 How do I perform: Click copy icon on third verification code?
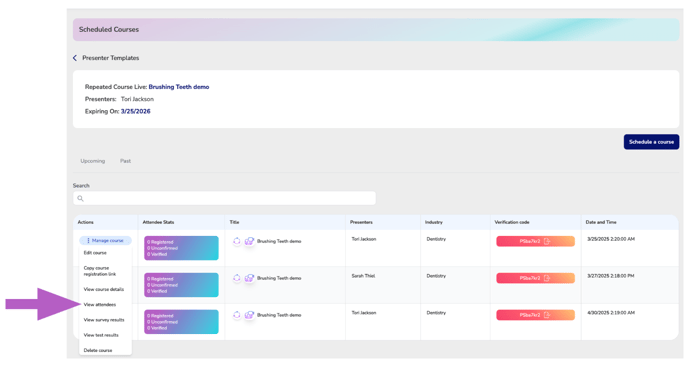[547, 315]
